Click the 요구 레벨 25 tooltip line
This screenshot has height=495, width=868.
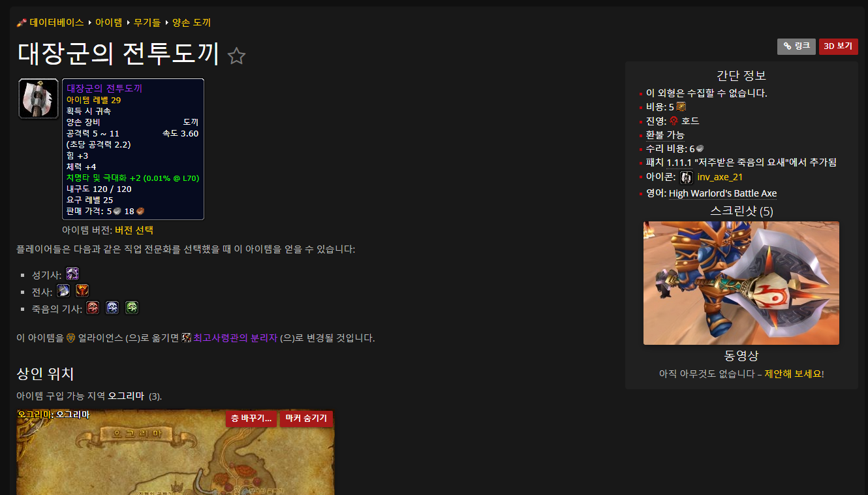(x=90, y=200)
